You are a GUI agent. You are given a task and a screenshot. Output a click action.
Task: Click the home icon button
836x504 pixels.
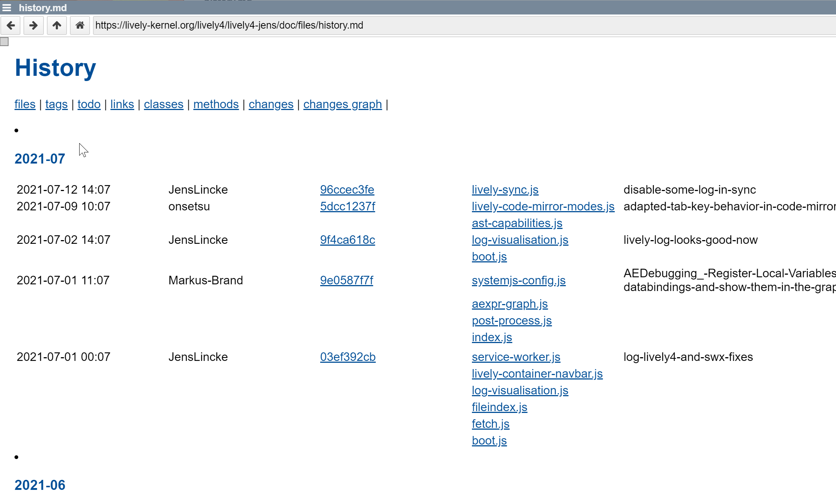pyautogui.click(x=80, y=25)
